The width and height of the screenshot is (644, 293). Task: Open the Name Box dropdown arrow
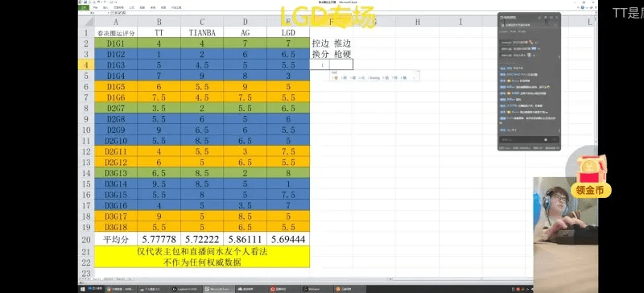[109, 13]
